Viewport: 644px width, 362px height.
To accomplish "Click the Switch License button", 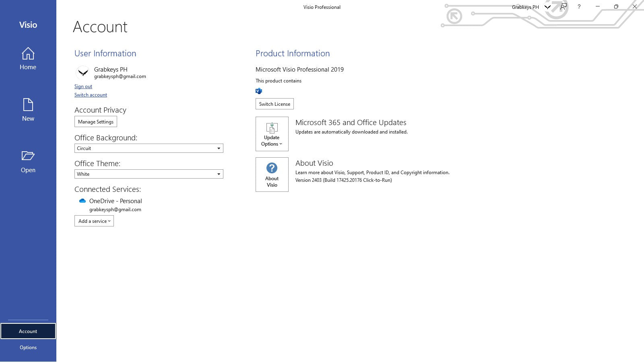I will click(x=275, y=104).
